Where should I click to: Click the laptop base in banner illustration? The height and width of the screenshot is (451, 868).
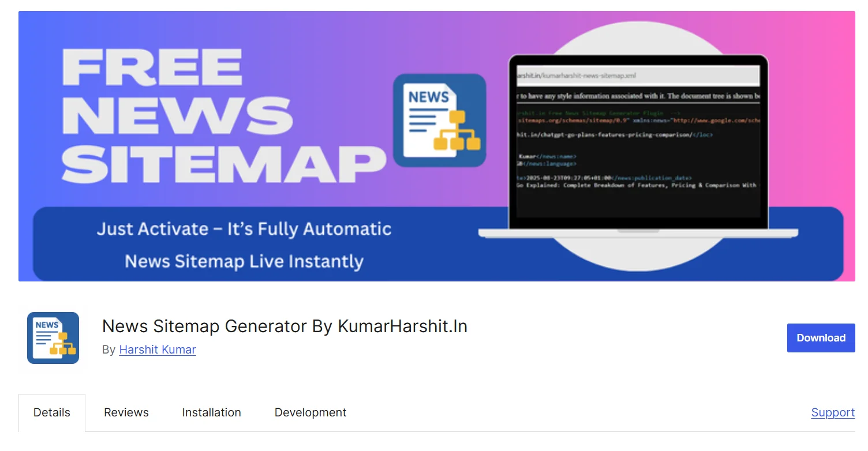[x=638, y=233]
